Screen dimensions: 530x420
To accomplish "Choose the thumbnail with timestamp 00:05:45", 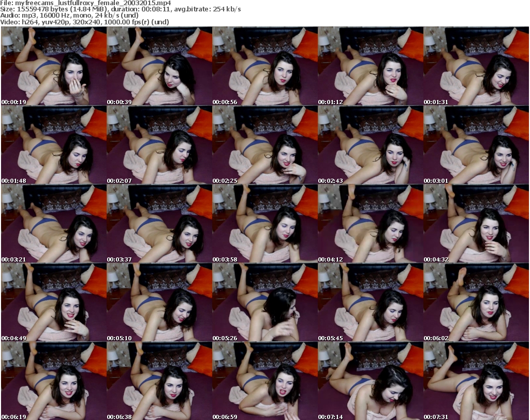I will 371,302.
